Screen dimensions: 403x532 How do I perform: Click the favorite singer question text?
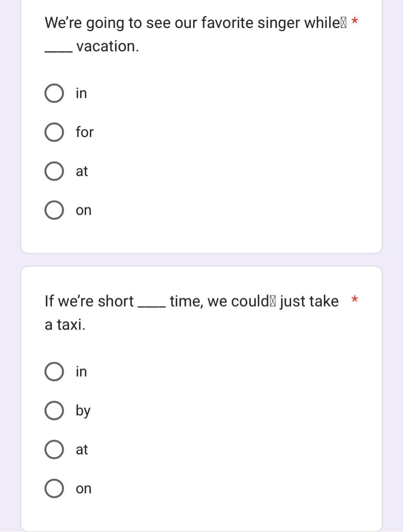[196, 35]
